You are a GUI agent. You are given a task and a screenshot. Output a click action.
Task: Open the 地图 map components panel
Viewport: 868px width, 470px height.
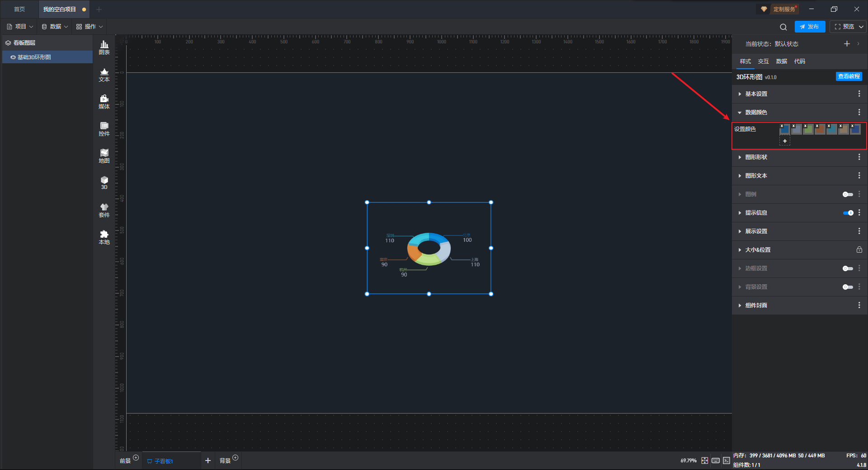(104, 156)
